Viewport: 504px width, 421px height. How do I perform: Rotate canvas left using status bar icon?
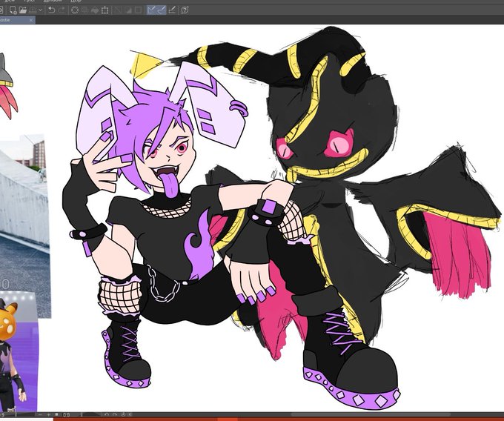click(107, 414)
